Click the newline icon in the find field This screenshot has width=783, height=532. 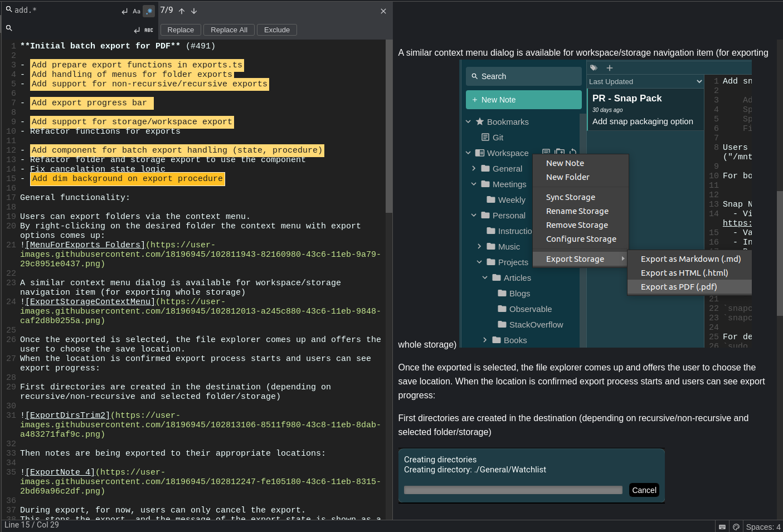tap(124, 11)
